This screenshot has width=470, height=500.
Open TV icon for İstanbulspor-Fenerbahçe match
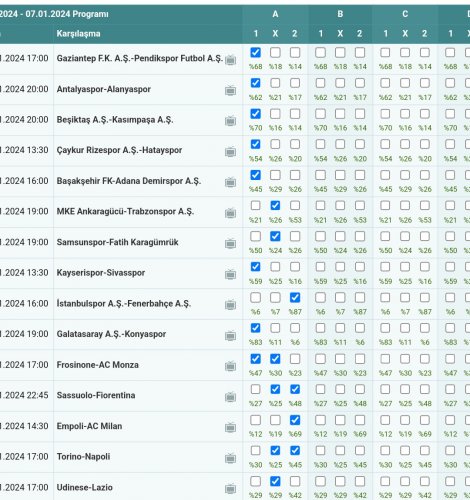[x=230, y=305]
